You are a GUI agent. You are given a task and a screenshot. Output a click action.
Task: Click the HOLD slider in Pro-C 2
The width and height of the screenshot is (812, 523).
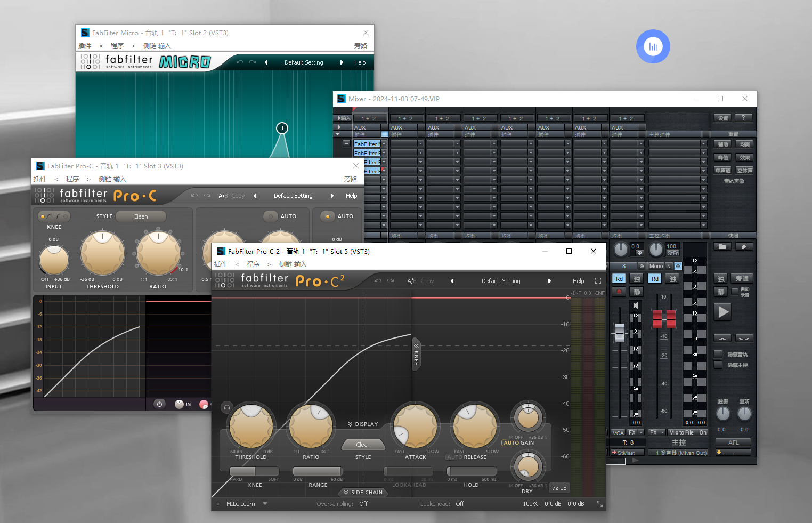(x=472, y=471)
